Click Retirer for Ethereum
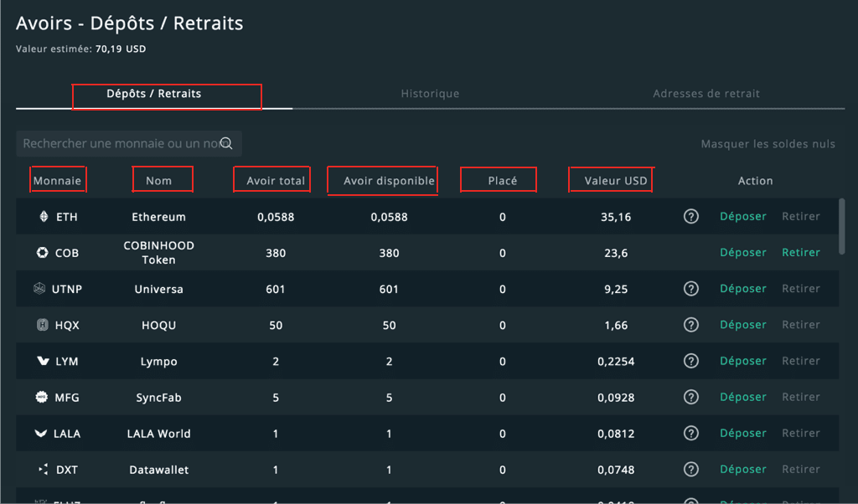The height and width of the screenshot is (504, 858). click(801, 217)
